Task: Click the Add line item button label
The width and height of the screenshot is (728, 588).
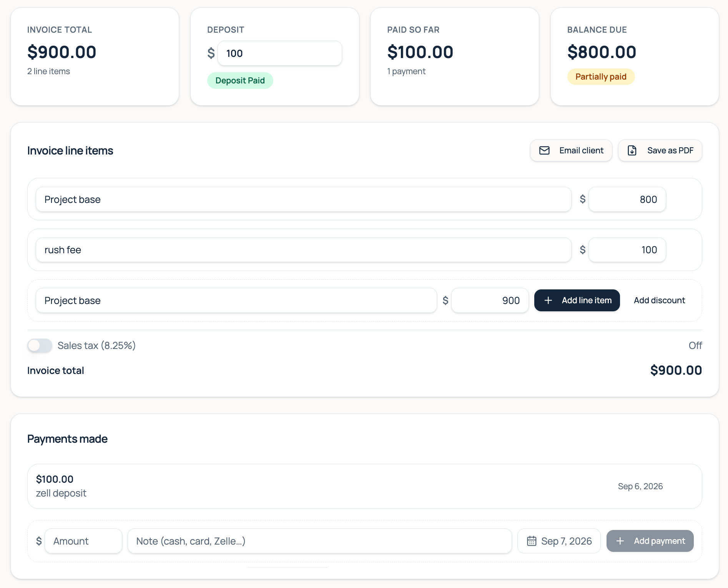Action: (x=587, y=301)
